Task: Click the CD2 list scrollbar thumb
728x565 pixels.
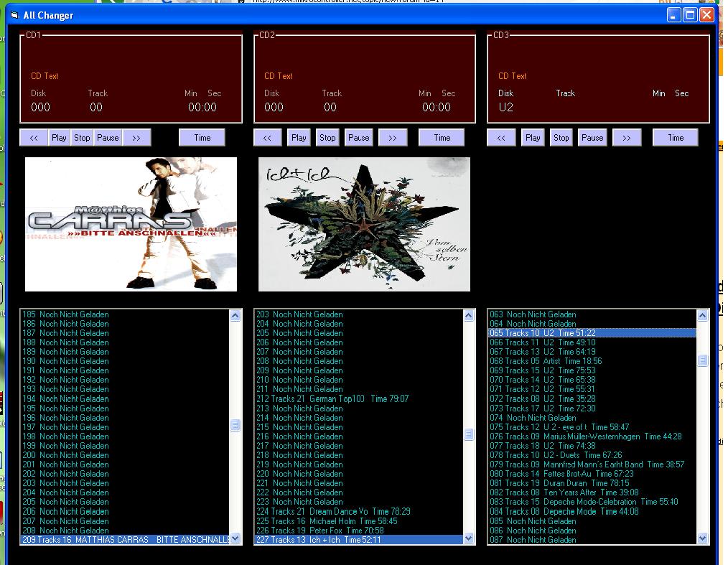Action: [469, 434]
